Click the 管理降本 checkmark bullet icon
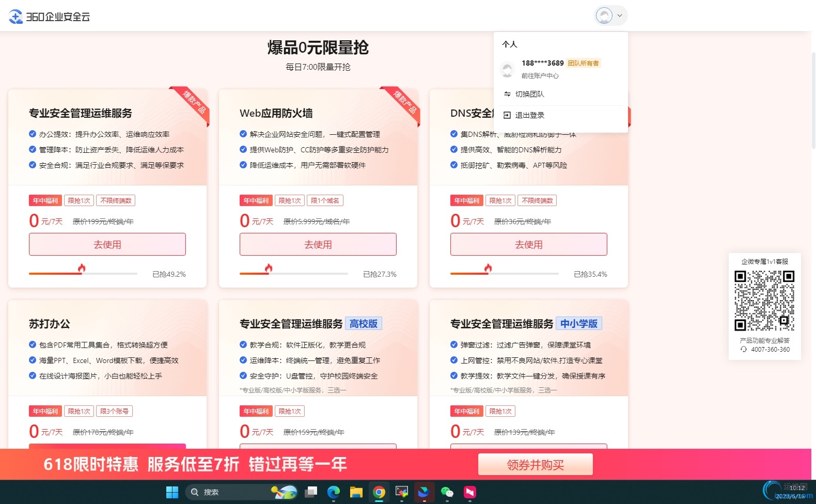The image size is (816, 504). click(33, 149)
